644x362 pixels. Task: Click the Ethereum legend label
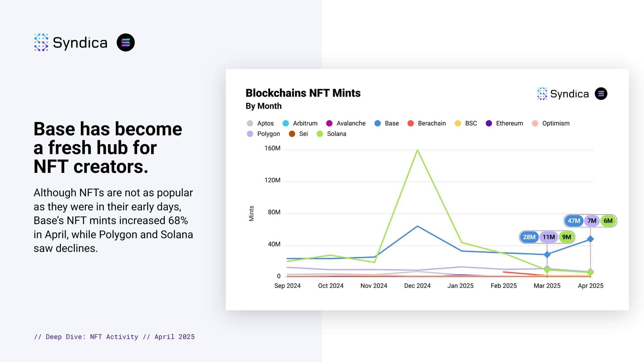tap(509, 123)
